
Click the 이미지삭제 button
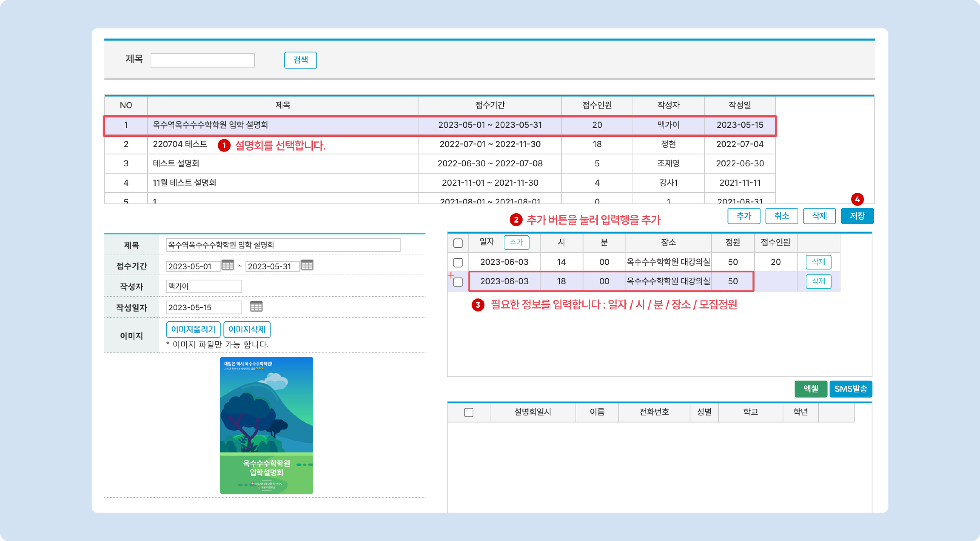pyautogui.click(x=246, y=329)
